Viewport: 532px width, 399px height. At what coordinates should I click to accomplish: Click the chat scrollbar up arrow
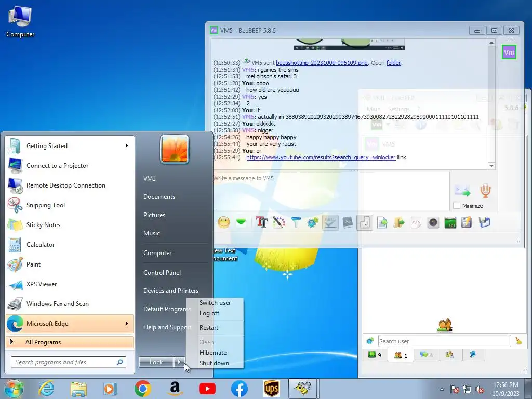[491, 43]
